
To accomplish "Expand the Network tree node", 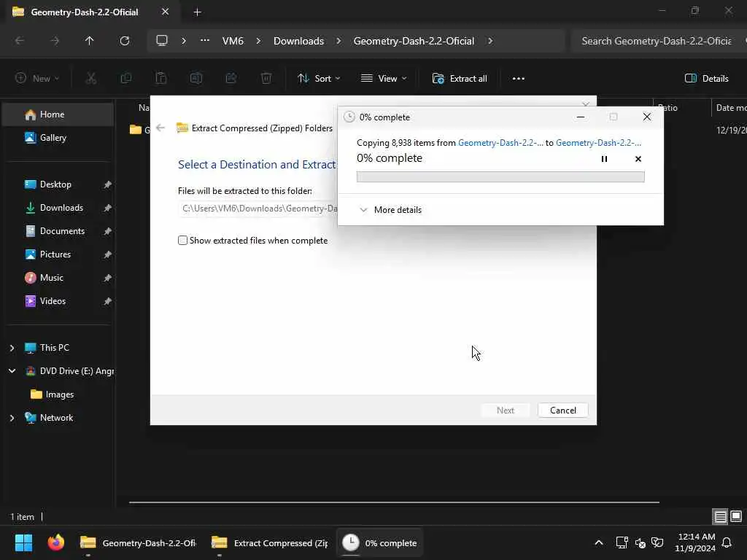I will [12, 418].
